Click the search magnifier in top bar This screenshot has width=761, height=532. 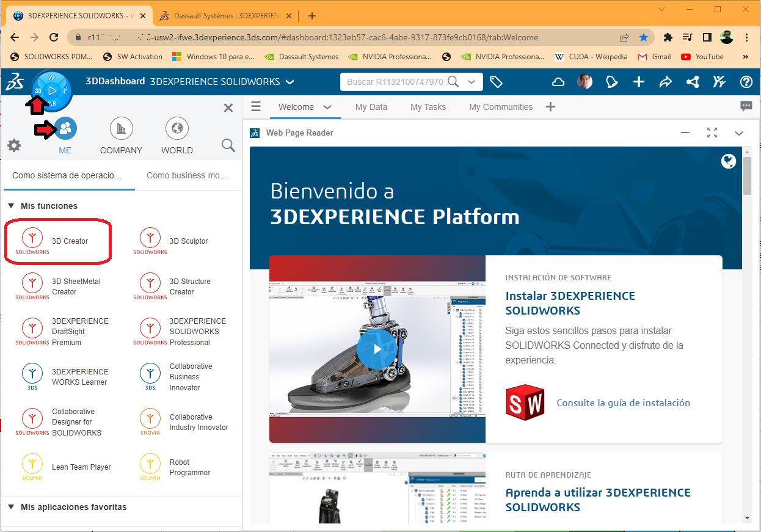click(453, 82)
